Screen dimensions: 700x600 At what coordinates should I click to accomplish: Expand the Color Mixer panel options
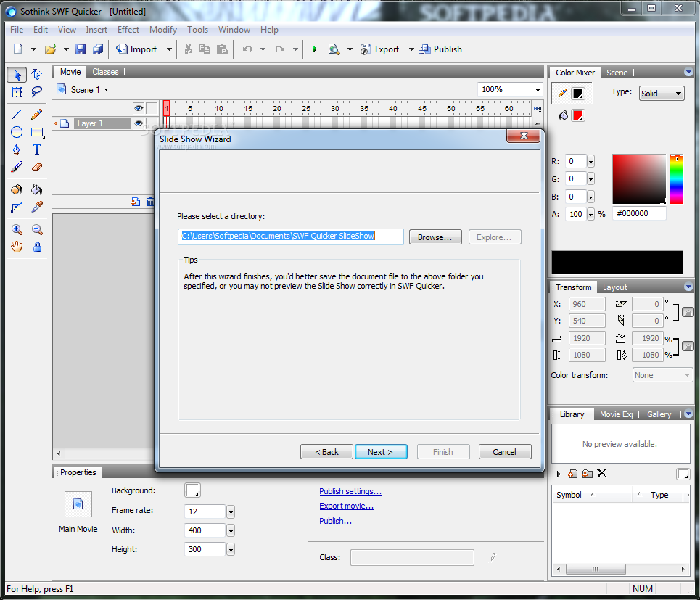point(688,72)
